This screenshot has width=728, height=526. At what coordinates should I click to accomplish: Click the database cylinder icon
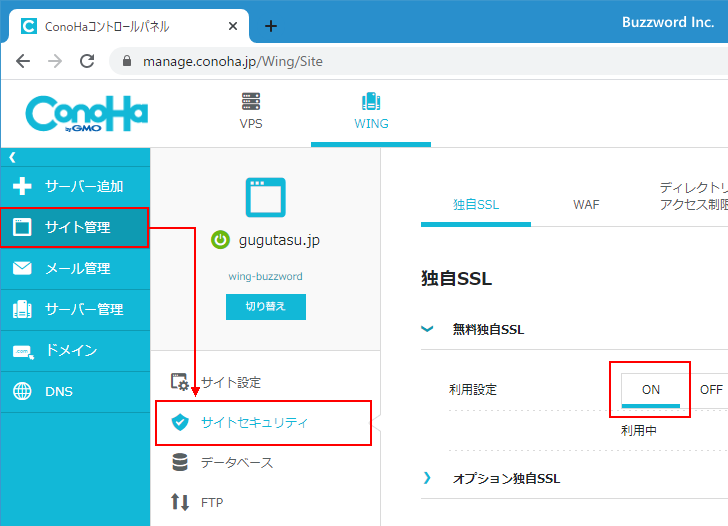pyautogui.click(x=180, y=462)
